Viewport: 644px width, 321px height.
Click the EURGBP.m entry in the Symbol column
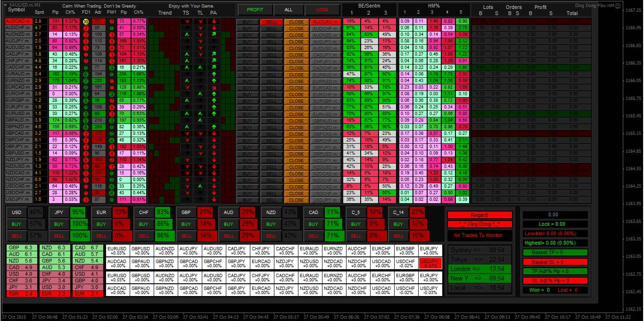pyautogui.click(x=18, y=101)
